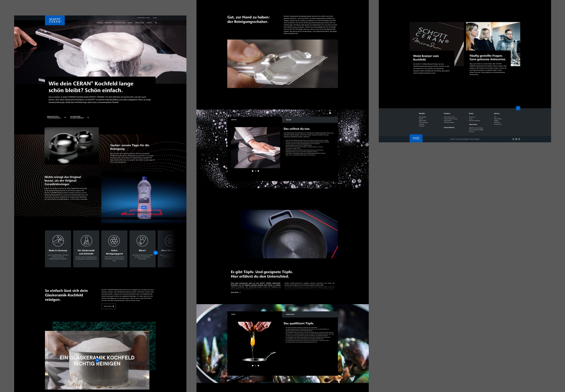565x392 pixels.
Task: Click the Facebook icon in the footer
Action: point(519,139)
